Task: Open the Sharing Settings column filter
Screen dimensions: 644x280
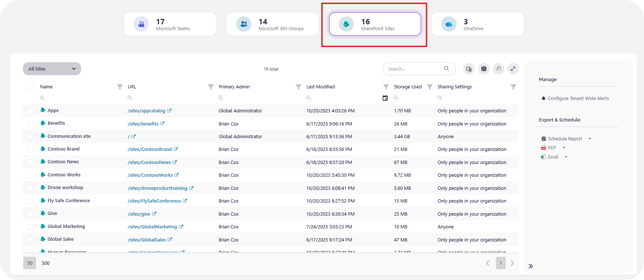Action: coord(513,87)
